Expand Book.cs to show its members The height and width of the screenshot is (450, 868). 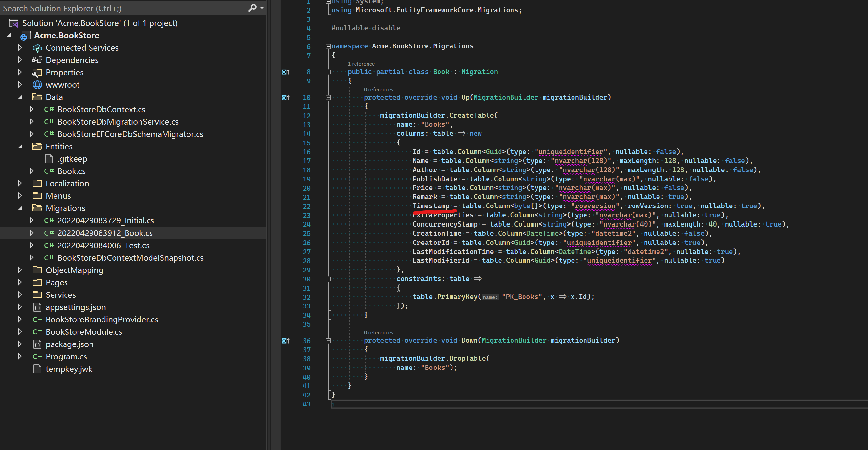pos(32,171)
